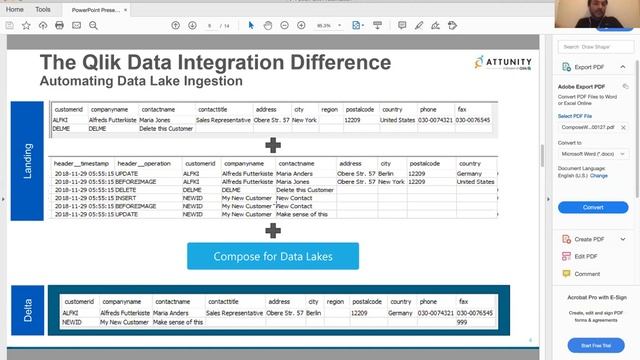640x360 pixels.
Task: Click the current page number field
Action: click(x=209, y=25)
